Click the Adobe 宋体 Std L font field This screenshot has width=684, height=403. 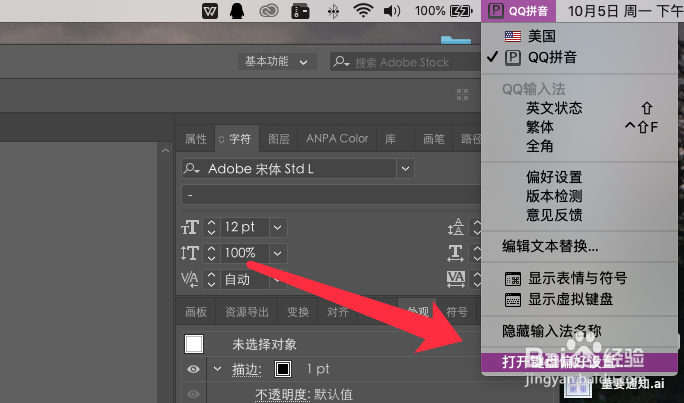click(289, 169)
